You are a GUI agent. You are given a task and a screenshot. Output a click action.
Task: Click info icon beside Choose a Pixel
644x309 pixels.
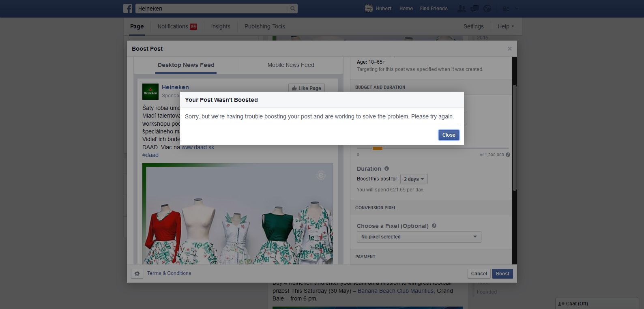(x=434, y=226)
